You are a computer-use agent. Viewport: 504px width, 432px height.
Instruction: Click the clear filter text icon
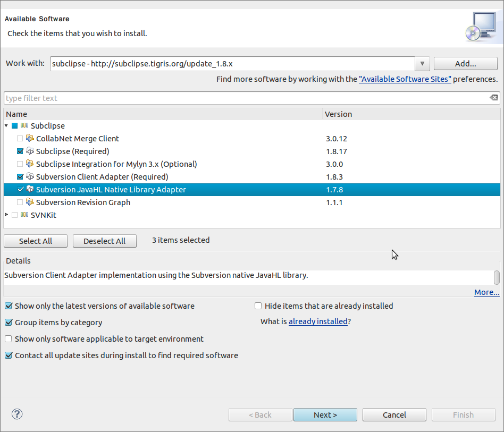tap(494, 98)
